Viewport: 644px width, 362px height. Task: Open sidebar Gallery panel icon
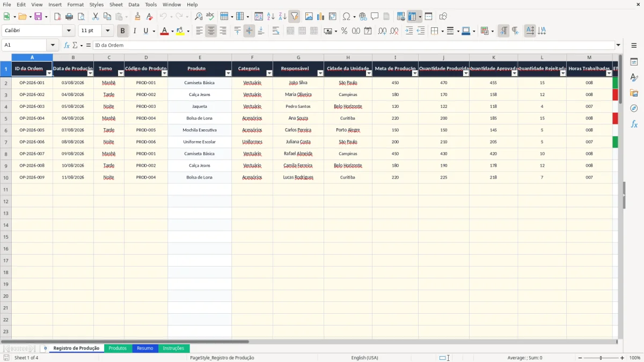[x=634, y=93]
